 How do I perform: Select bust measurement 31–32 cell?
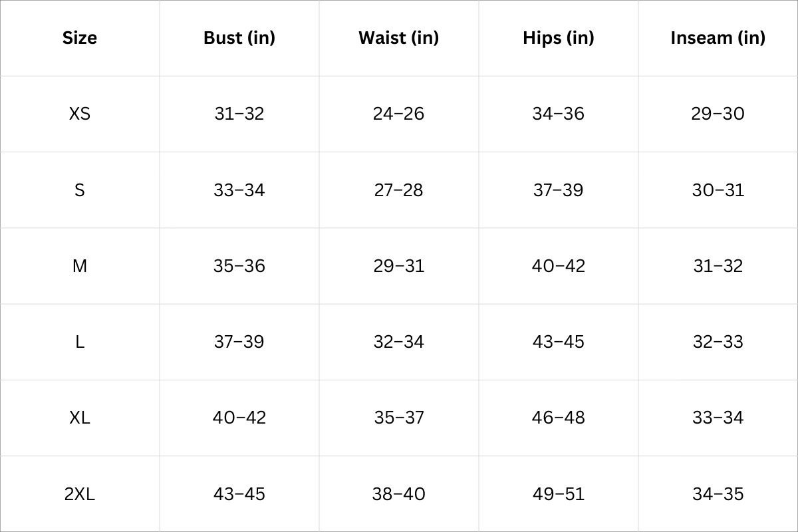(239, 114)
